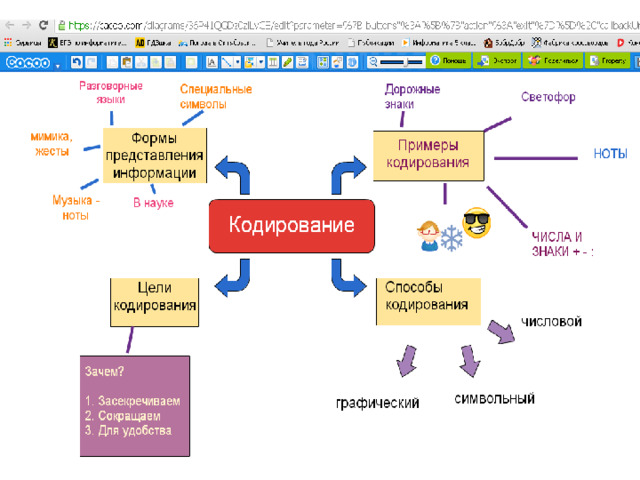Screen dimensions: 640x480
Task: Click the Экспорт export button
Action: 497,61
